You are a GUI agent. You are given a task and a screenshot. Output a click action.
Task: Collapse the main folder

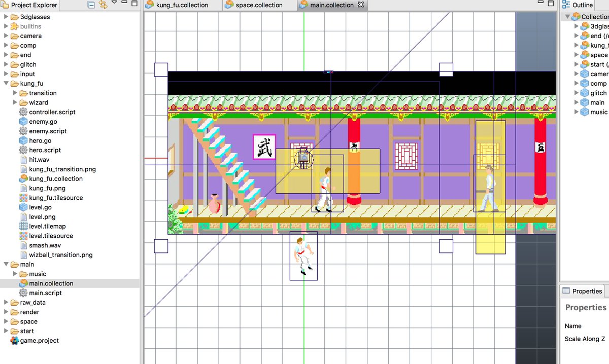(6, 265)
